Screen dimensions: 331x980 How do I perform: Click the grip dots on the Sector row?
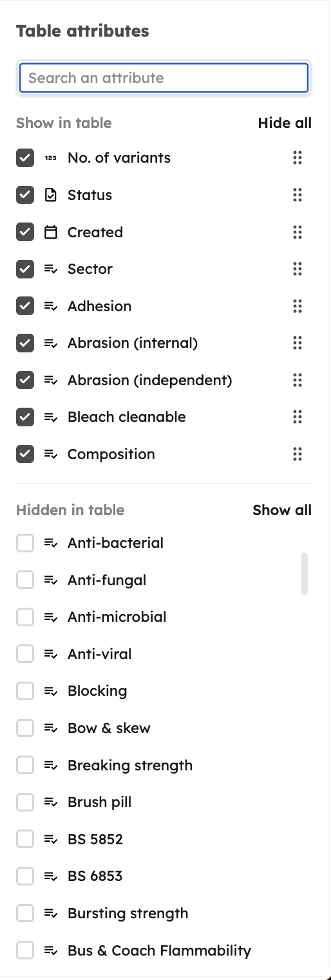pos(297,269)
